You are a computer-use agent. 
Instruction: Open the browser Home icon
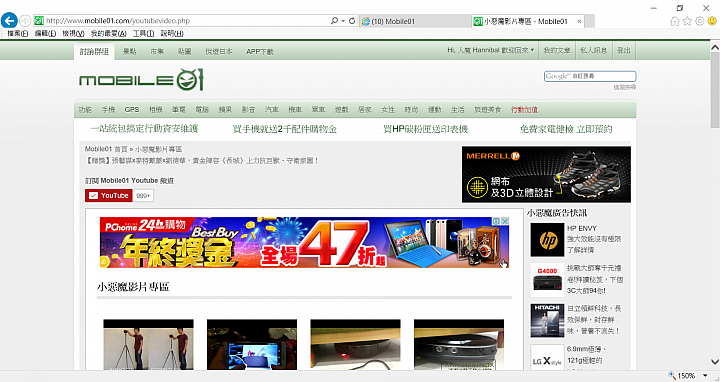tap(675, 21)
